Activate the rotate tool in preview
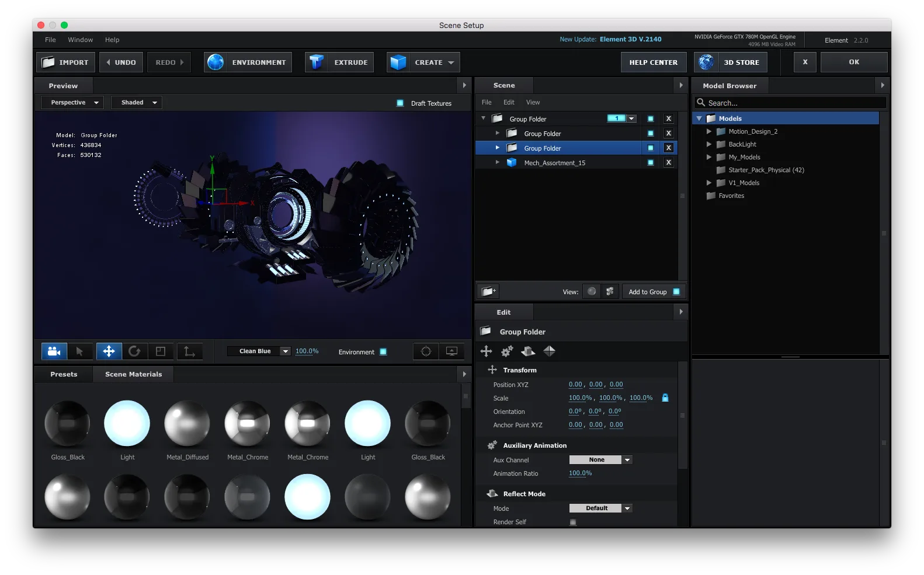924x575 pixels. tap(134, 351)
